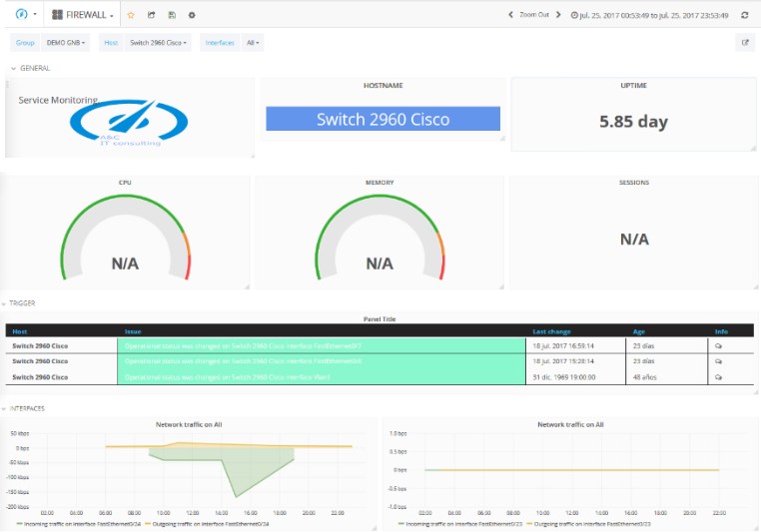This screenshot has height=532, width=761.
Task: Open the Interfaces All dropdown
Action: (253, 43)
